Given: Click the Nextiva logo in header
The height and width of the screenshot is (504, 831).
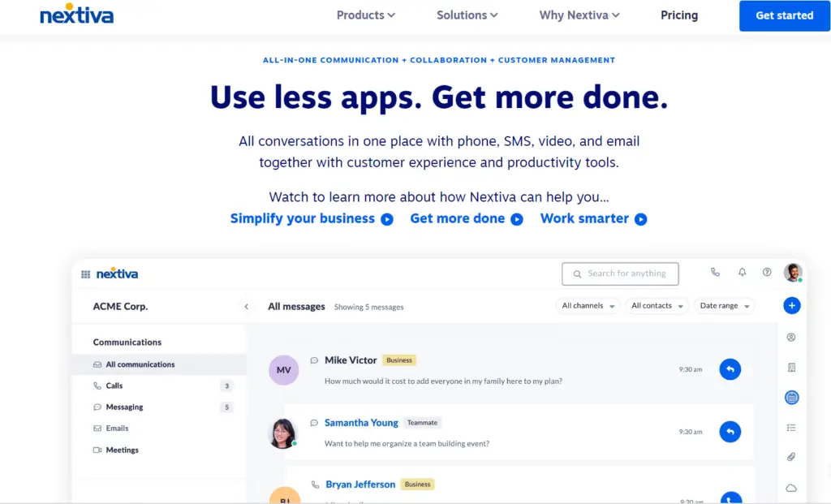Looking at the screenshot, I should [x=77, y=15].
